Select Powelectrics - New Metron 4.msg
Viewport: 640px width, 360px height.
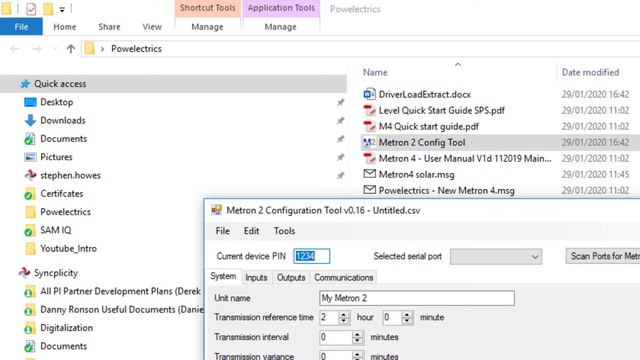pos(447,191)
